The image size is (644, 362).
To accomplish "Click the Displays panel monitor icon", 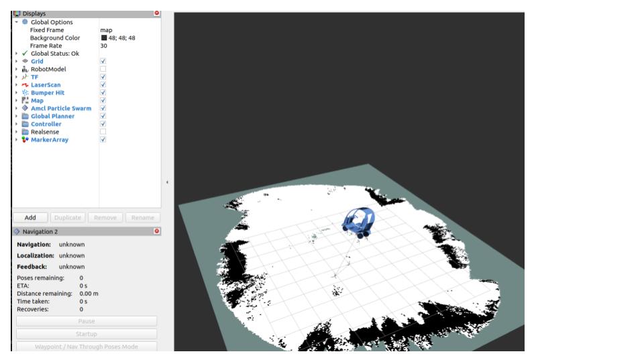I will (x=17, y=13).
